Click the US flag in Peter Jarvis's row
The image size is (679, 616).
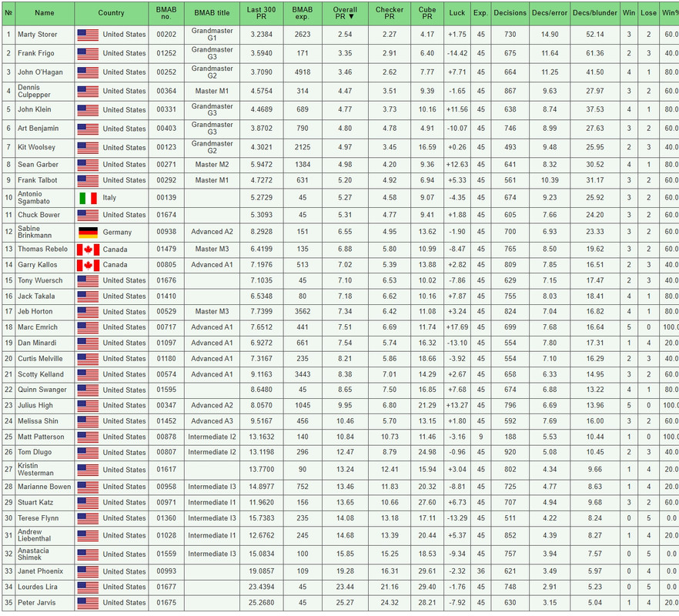tap(88, 603)
